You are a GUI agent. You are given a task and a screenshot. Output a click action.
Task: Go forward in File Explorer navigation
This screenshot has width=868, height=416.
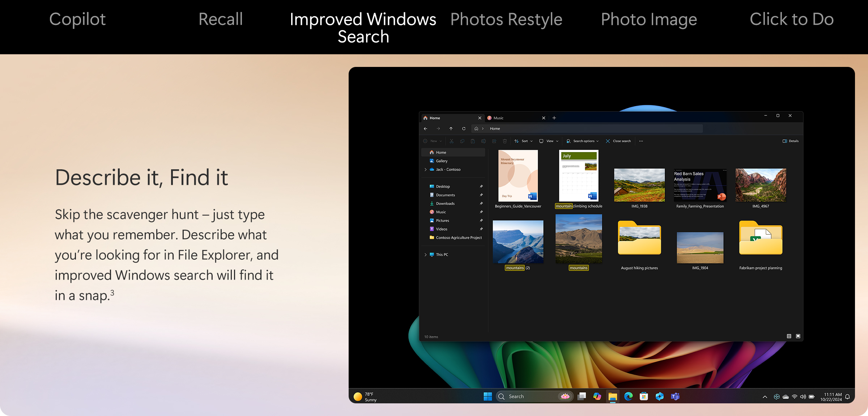[x=438, y=129]
